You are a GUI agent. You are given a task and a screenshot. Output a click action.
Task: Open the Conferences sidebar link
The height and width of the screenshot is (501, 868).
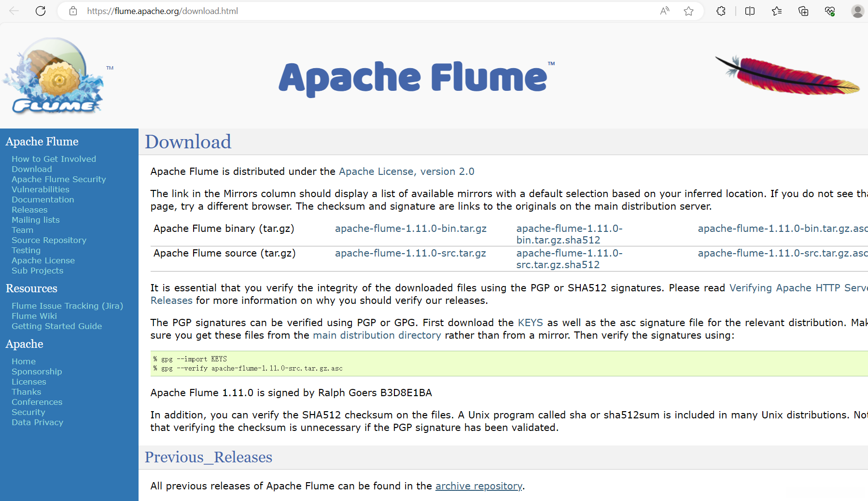coord(37,402)
